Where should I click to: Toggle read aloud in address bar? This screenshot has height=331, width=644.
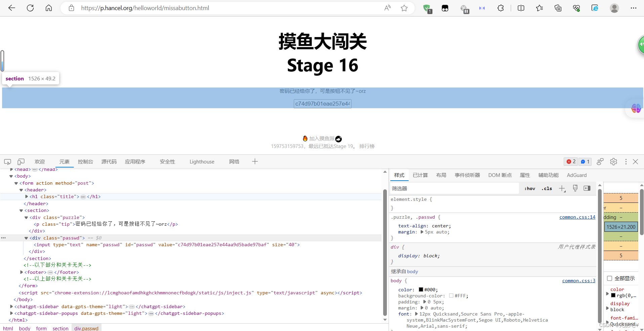point(388,8)
